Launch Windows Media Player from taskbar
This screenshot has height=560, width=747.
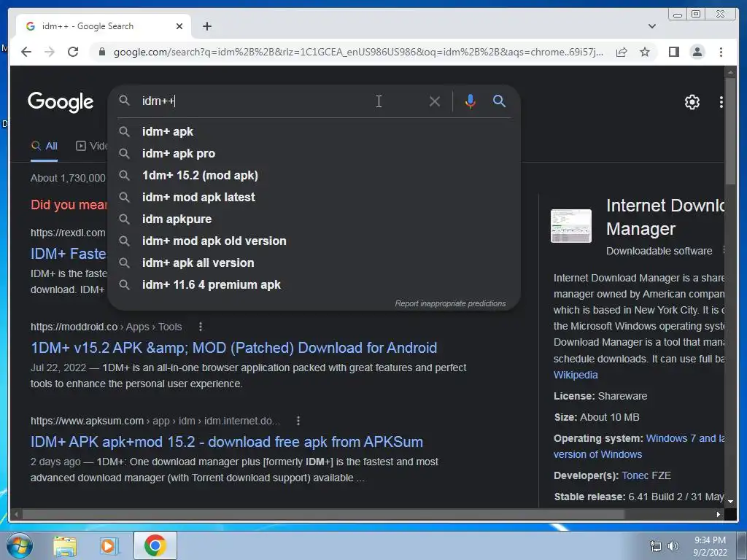[x=108, y=546]
